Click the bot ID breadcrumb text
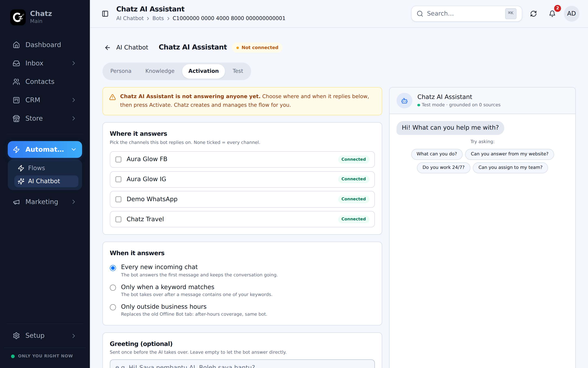 (x=229, y=18)
